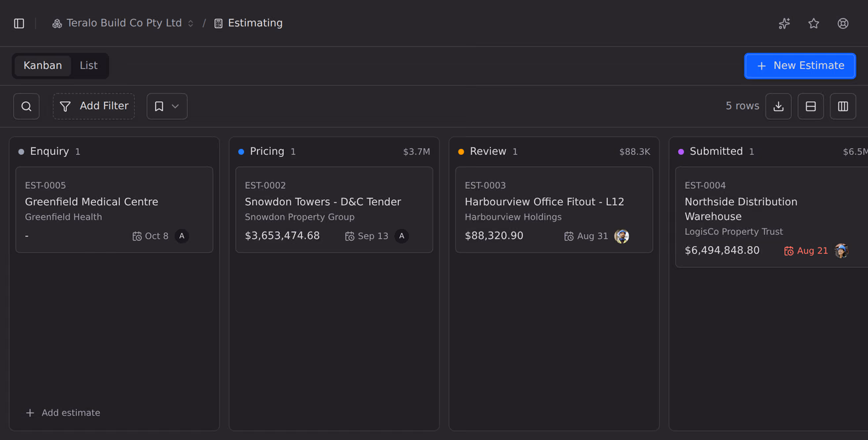This screenshot has height=440, width=868.
Task: Click the Estimating calculator icon in breadcrumb
Action: coord(218,23)
